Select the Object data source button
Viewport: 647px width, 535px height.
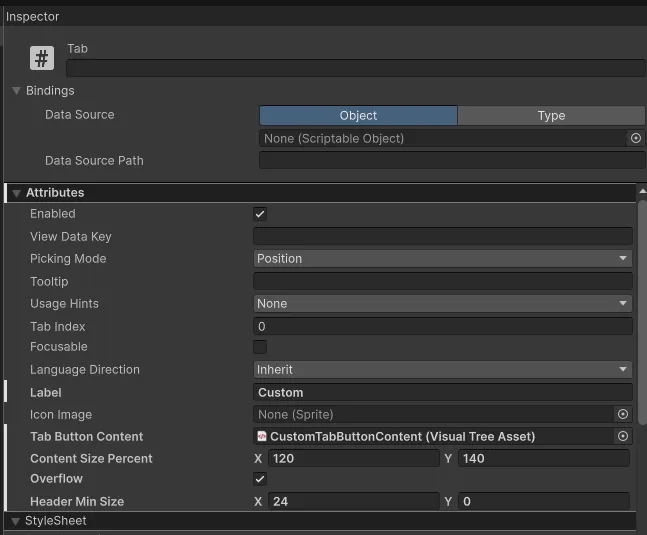tap(358, 116)
